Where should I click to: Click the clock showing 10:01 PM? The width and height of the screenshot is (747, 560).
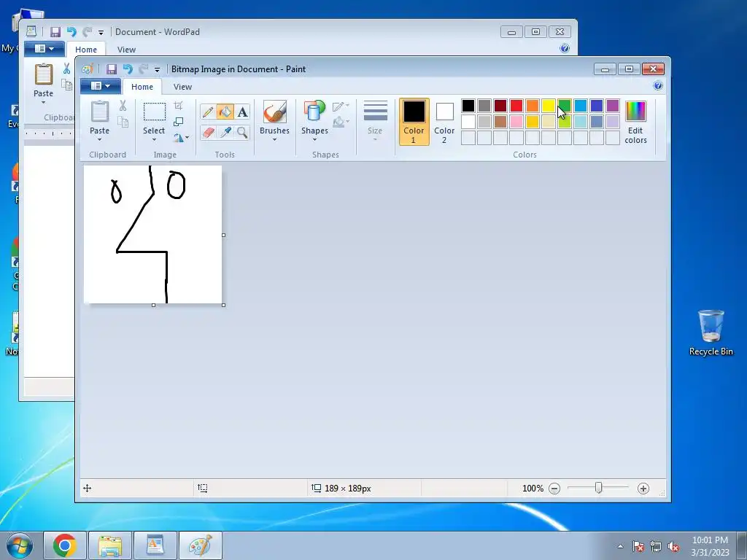coord(710,540)
